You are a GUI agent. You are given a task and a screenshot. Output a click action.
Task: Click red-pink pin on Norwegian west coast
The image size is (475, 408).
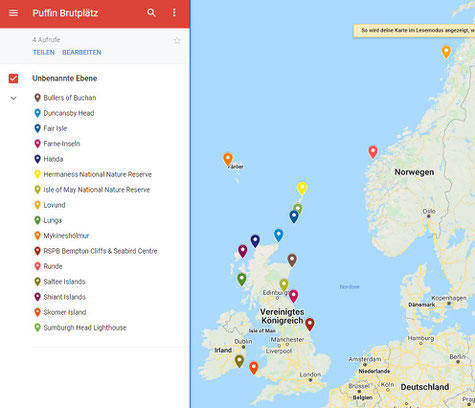point(373,151)
